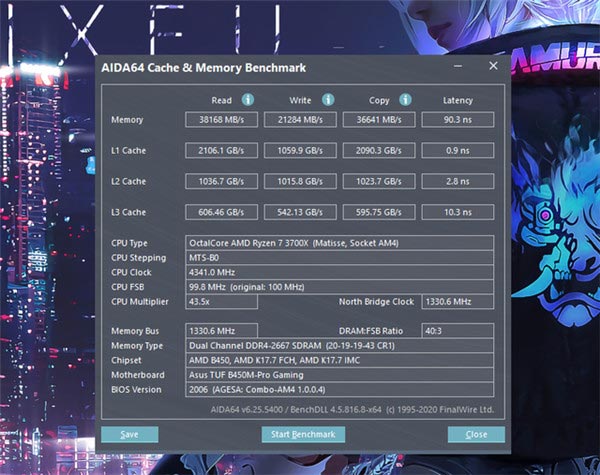Click the window title AIDA64 Cache & Memory Benchmark
The width and height of the screenshot is (600, 475).
click(x=204, y=68)
